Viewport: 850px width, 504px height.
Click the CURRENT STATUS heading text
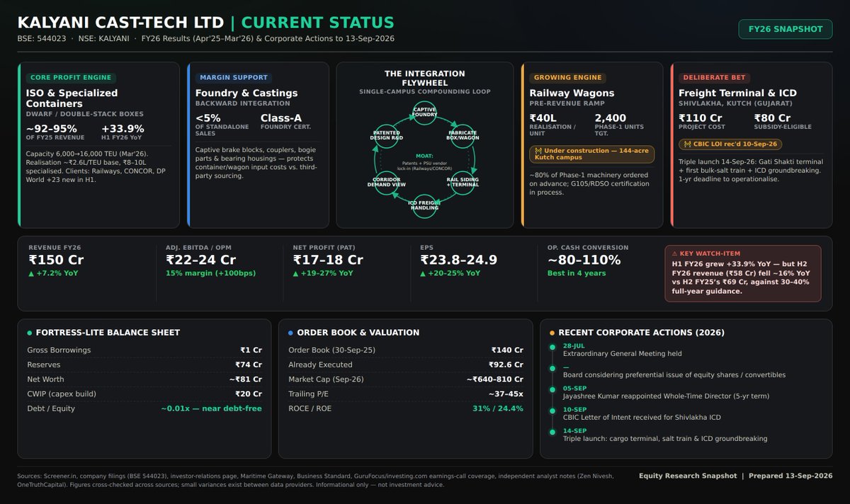click(x=318, y=23)
